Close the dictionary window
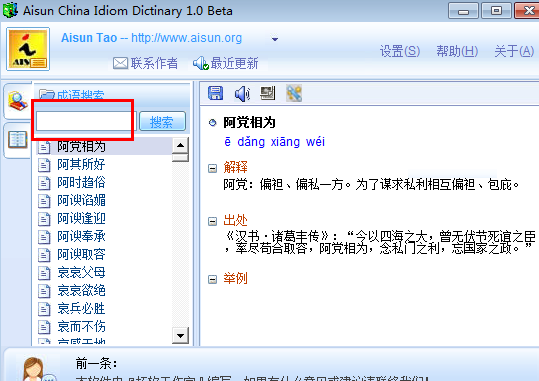The height and width of the screenshot is (381, 539). coord(527,11)
